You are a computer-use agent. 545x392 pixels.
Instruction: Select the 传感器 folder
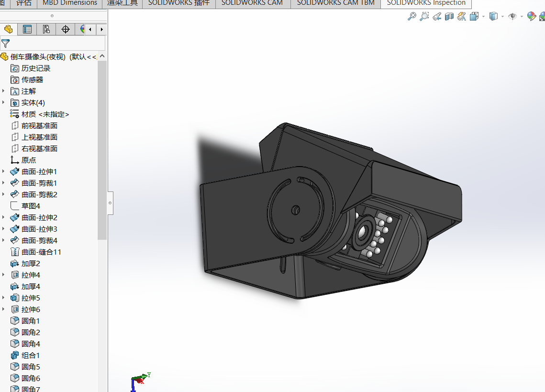coord(33,79)
